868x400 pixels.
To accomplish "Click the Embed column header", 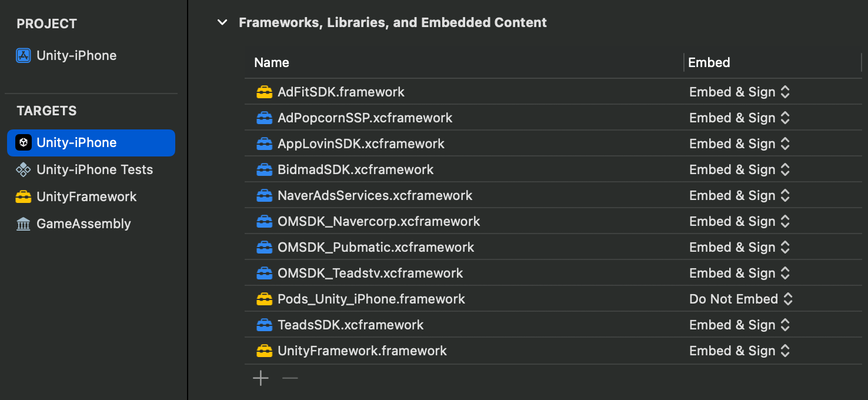I will (x=709, y=63).
